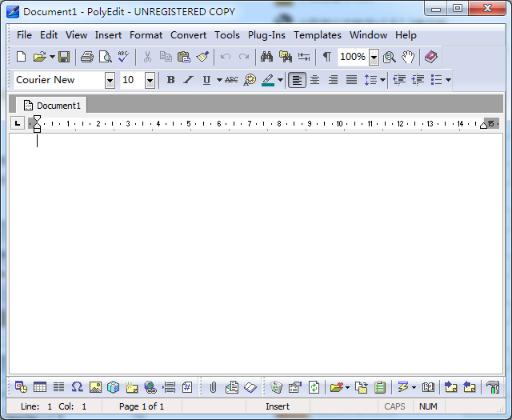Click the paperclip attachment icon
The height and width of the screenshot is (420, 512).
pyautogui.click(x=213, y=387)
